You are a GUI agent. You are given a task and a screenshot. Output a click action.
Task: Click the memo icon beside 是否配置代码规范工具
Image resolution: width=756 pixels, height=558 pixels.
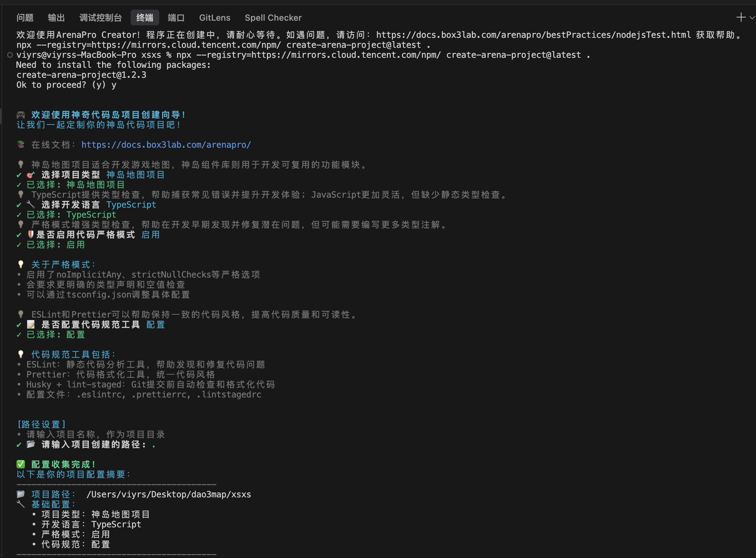[x=31, y=325]
